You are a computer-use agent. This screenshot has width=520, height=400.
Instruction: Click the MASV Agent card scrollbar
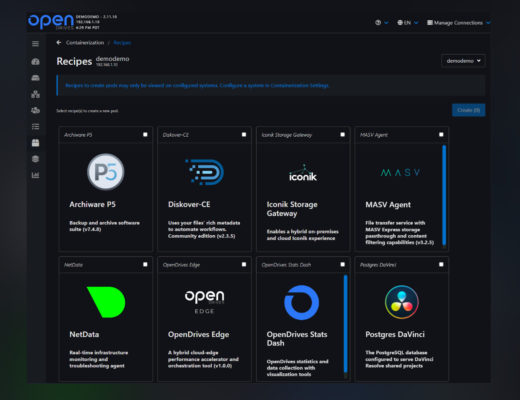444,195
